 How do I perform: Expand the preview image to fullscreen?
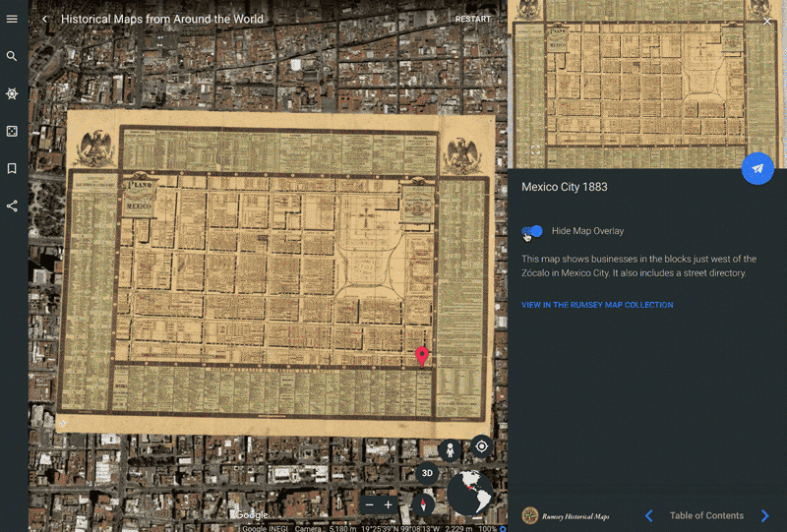coord(535,149)
